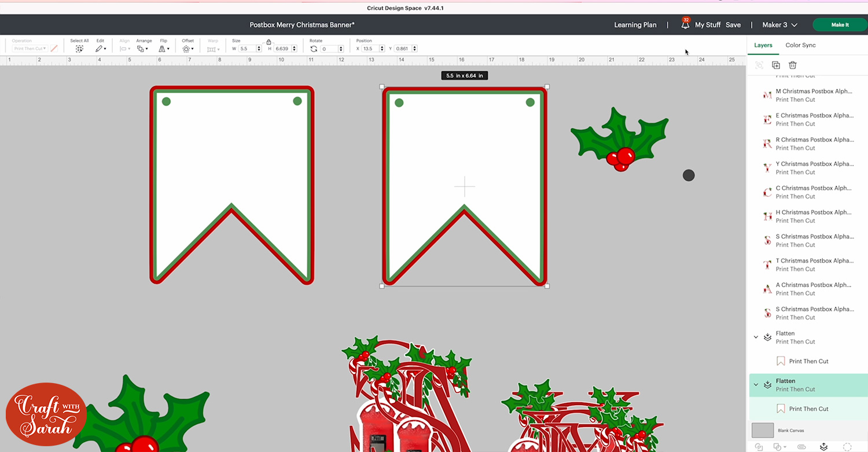Viewport: 868px width, 452px height.
Task: Select the dark gray circle on canvas
Action: coord(689,175)
